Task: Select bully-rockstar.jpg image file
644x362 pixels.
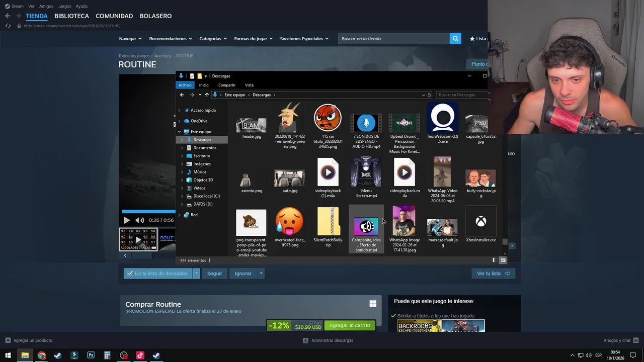Action: point(481,183)
